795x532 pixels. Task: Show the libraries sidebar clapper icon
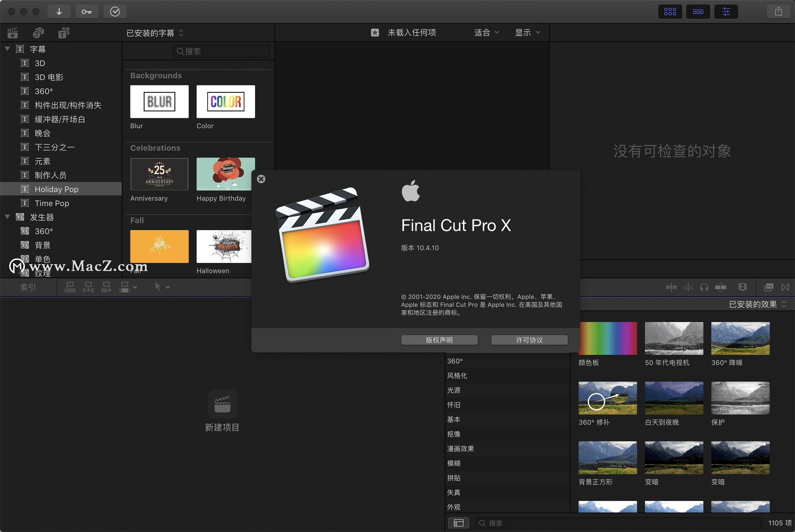tap(13, 33)
